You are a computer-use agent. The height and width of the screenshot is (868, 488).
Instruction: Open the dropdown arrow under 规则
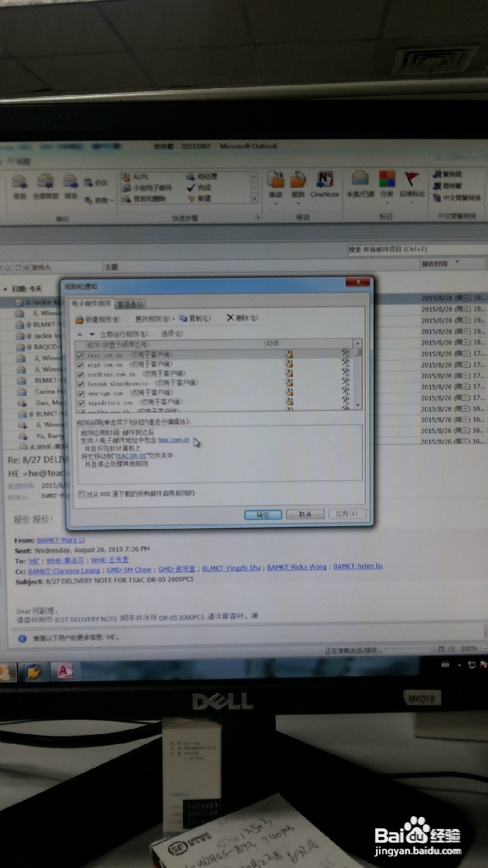(298, 204)
